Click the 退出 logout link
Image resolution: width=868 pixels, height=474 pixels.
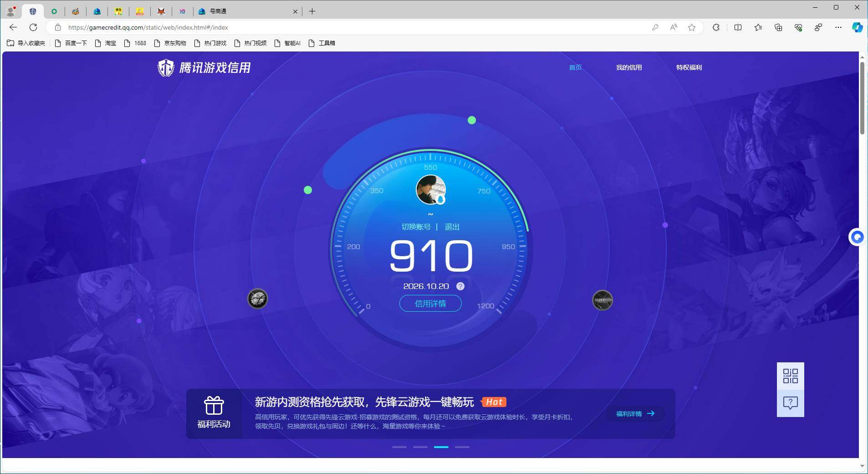point(452,227)
